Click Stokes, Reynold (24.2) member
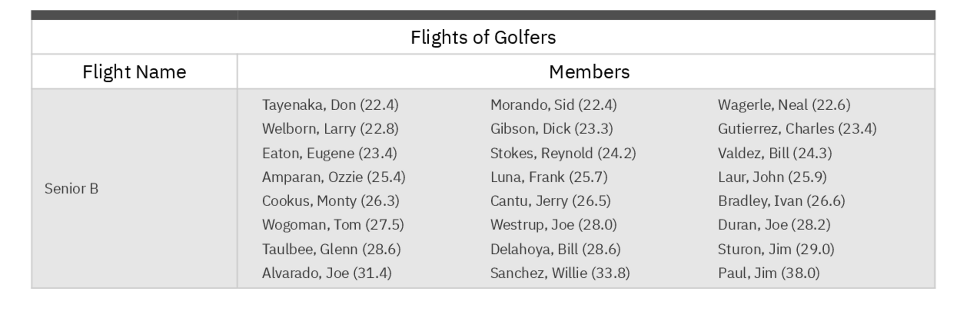 click(563, 153)
